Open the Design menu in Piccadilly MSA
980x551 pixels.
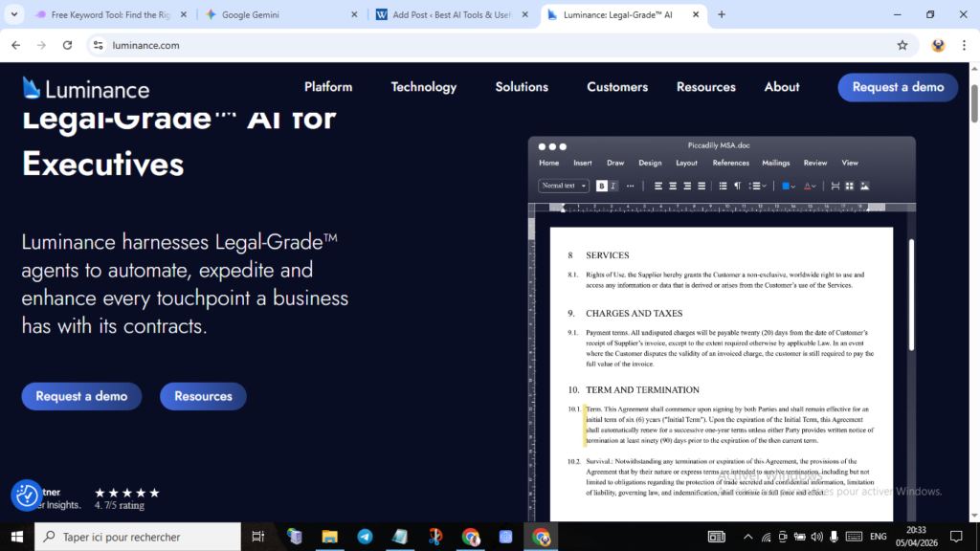pyautogui.click(x=650, y=163)
